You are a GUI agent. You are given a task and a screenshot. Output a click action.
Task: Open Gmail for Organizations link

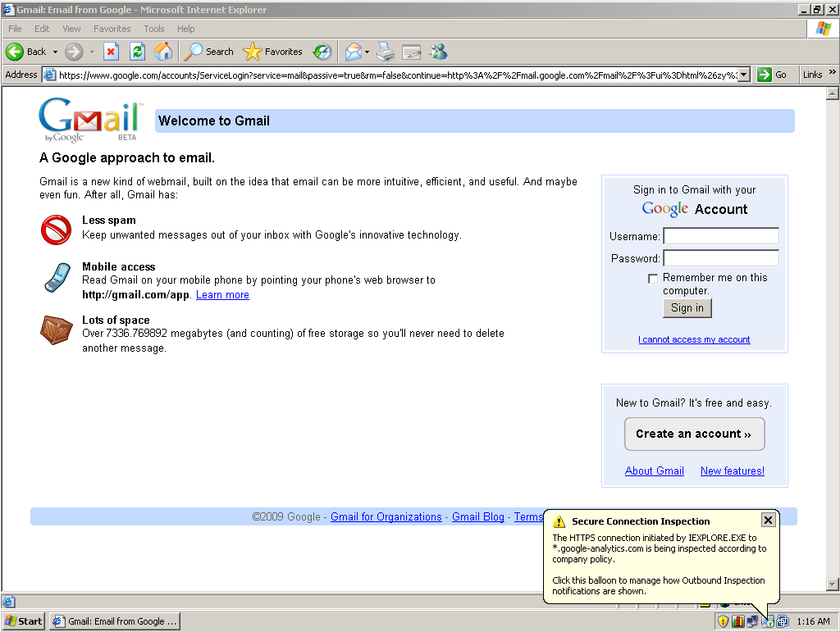386,517
